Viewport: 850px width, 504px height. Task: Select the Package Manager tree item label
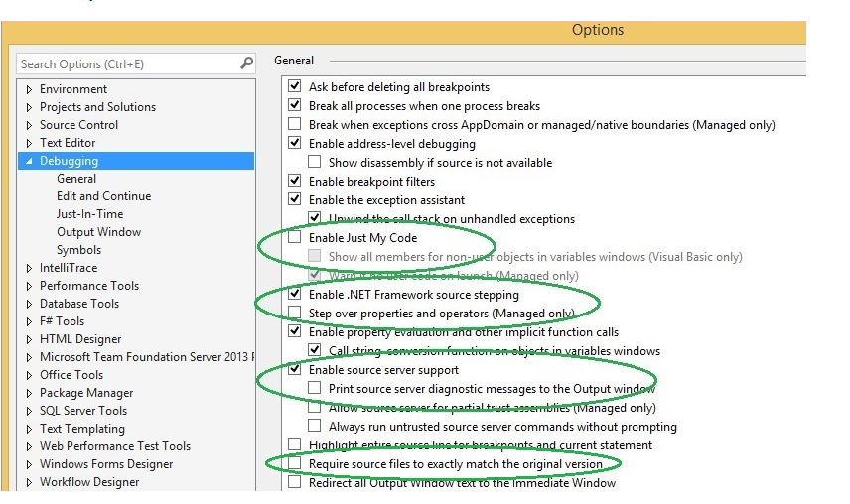(86, 393)
